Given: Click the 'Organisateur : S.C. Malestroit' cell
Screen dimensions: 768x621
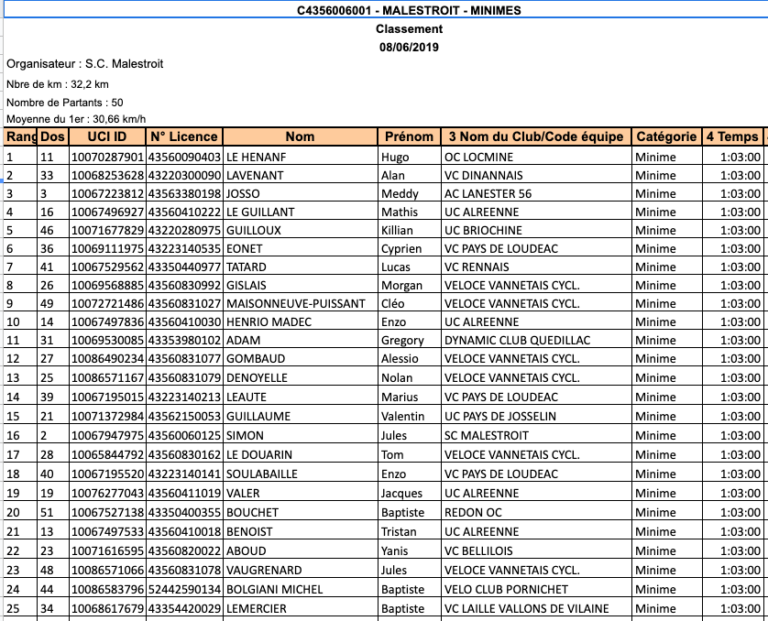Looking at the screenshot, I should [85, 64].
